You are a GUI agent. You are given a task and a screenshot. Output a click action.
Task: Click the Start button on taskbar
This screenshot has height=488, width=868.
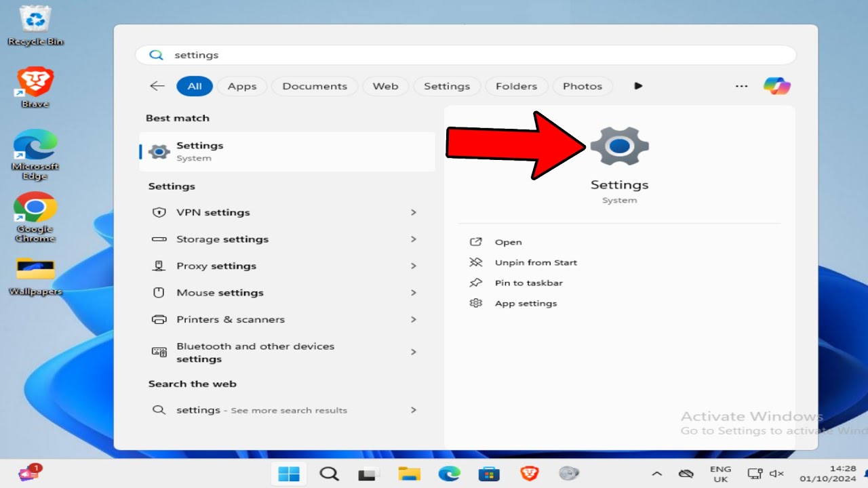click(289, 474)
